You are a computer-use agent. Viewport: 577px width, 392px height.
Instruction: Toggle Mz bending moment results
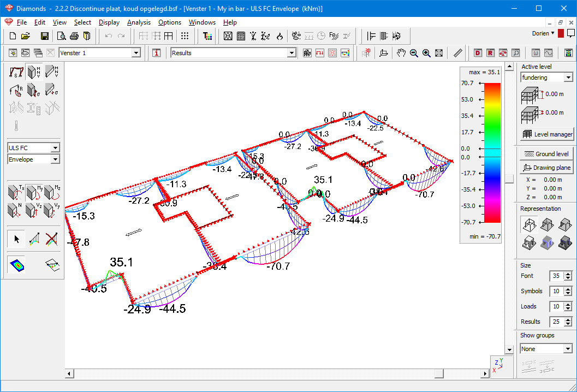coord(52,192)
